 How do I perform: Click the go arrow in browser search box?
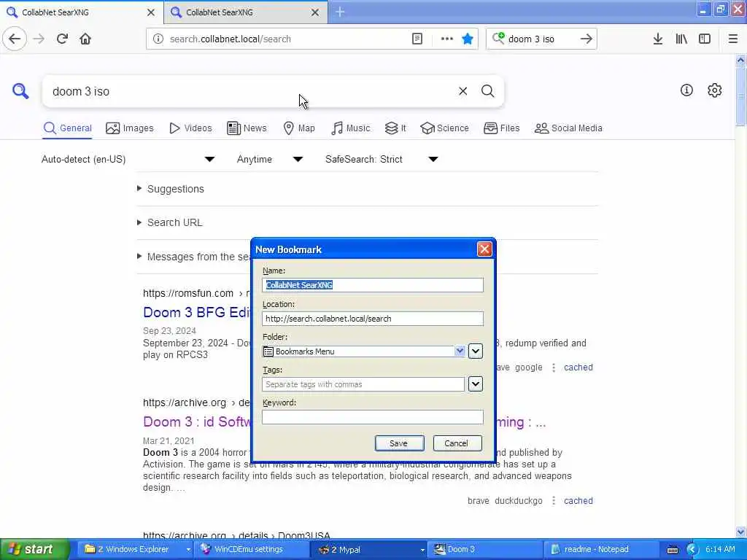pos(586,39)
